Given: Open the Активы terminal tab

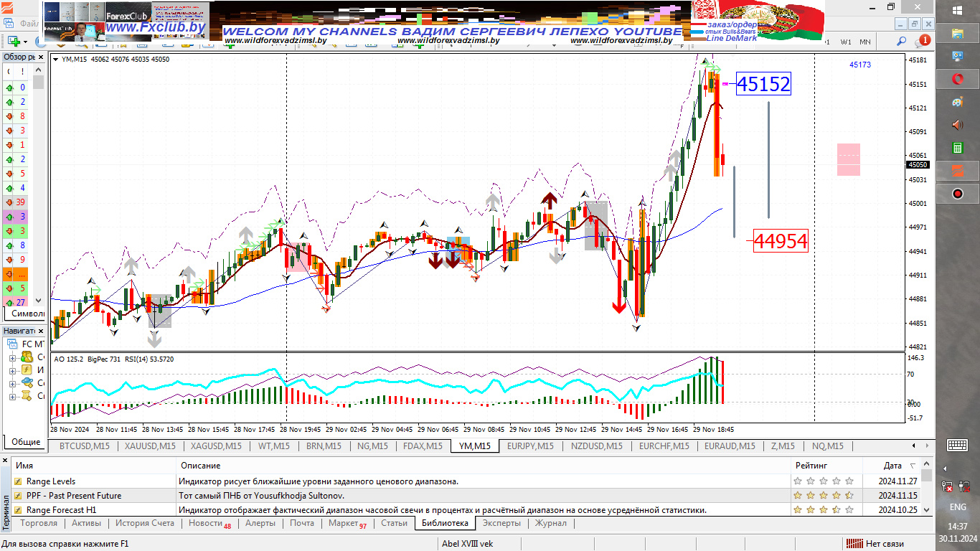Looking at the screenshot, I should [87, 523].
